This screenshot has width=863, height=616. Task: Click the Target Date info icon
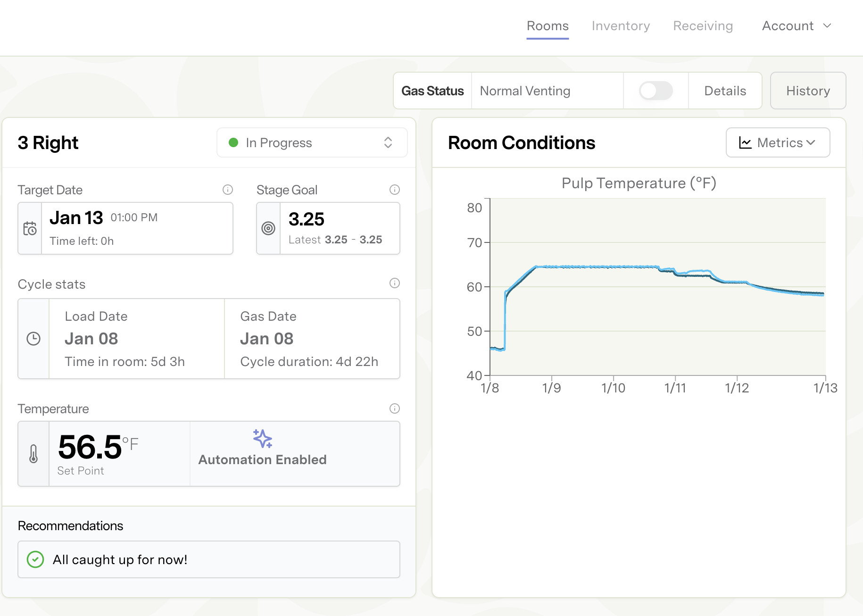coord(228,190)
